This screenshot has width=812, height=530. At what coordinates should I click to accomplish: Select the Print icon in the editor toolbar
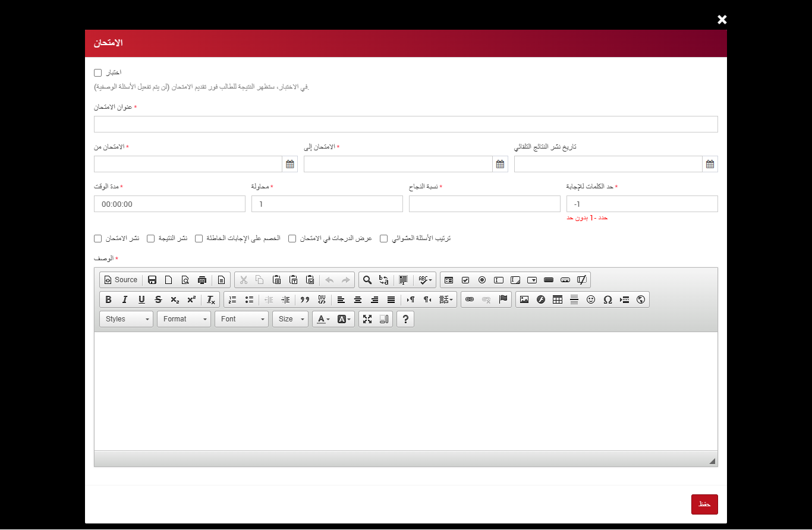[202, 280]
